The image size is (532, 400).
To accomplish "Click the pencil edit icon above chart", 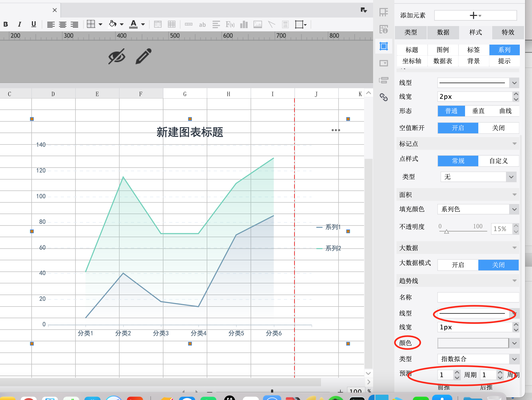I will coord(143,56).
